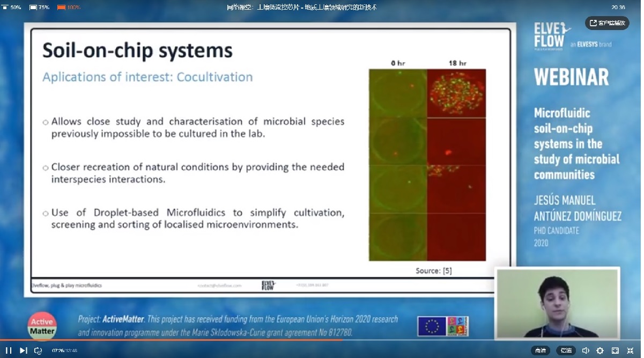Click the Elveflow logo in the banner
This screenshot has height=358, width=644.
[549, 36]
